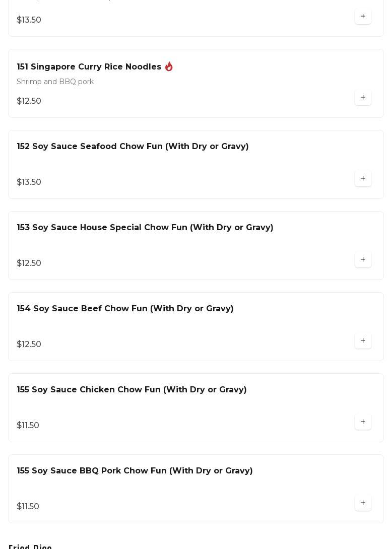Add Singapore Curry Rice Noodles to cart
The width and height of the screenshot is (392, 549).
[363, 98]
